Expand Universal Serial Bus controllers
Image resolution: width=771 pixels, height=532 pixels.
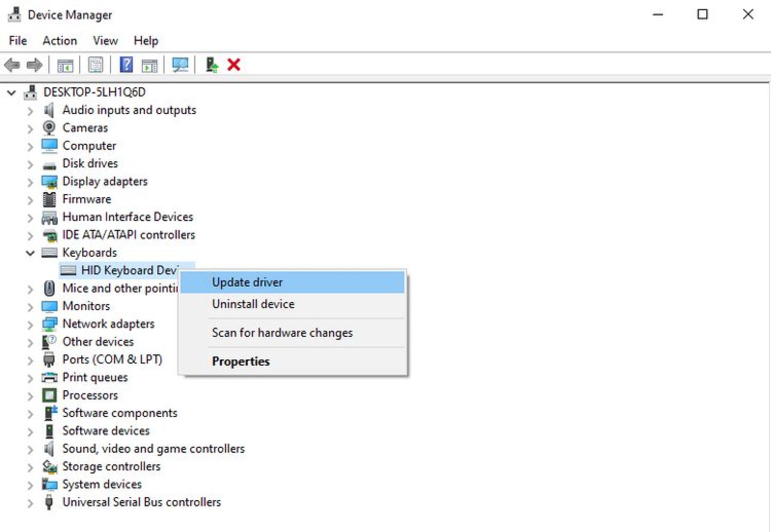click(x=30, y=503)
